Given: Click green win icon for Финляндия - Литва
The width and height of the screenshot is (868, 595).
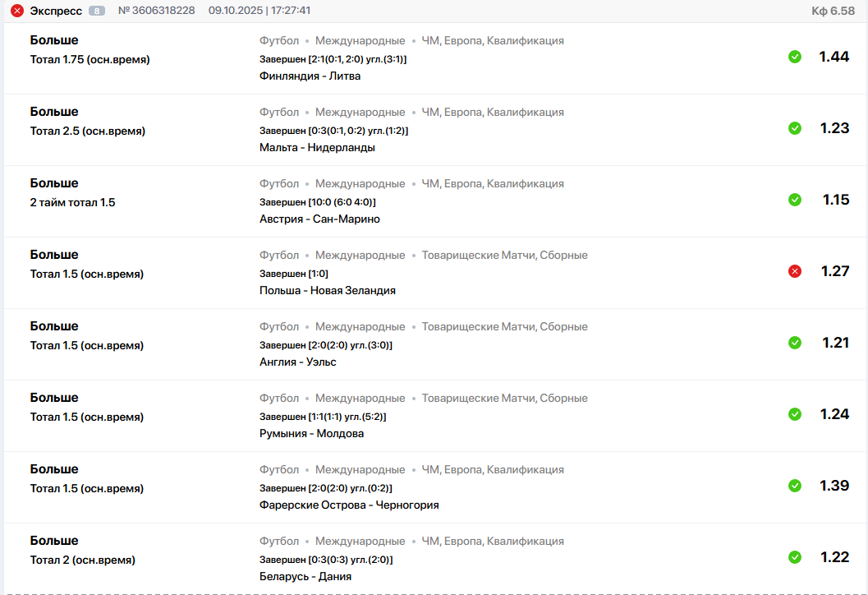Looking at the screenshot, I should click(795, 57).
